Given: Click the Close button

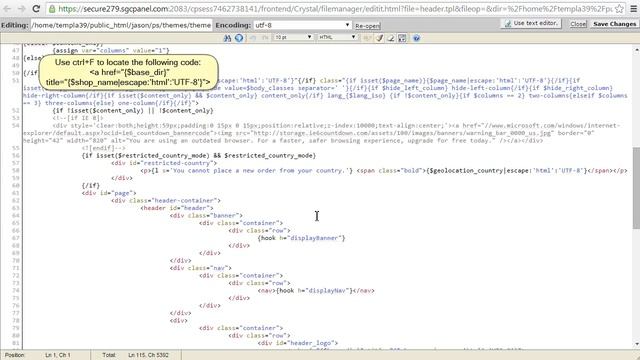Looking at the screenshot, I should pos(578,24).
